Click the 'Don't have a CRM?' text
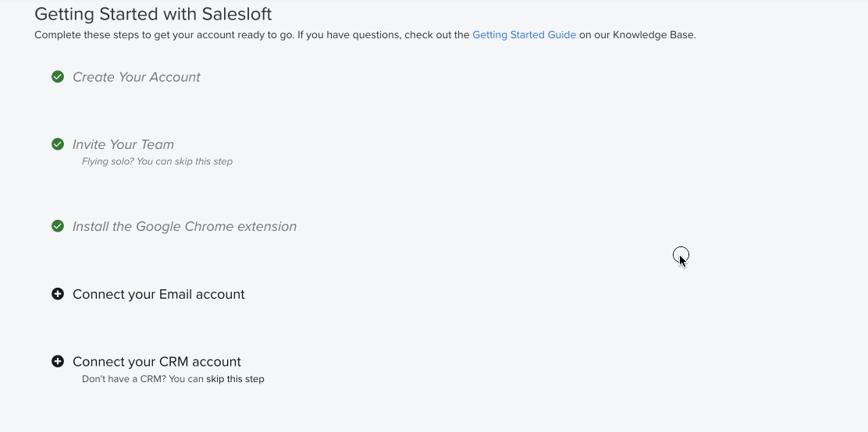The height and width of the screenshot is (432, 868). pyautogui.click(x=123, y=379)
